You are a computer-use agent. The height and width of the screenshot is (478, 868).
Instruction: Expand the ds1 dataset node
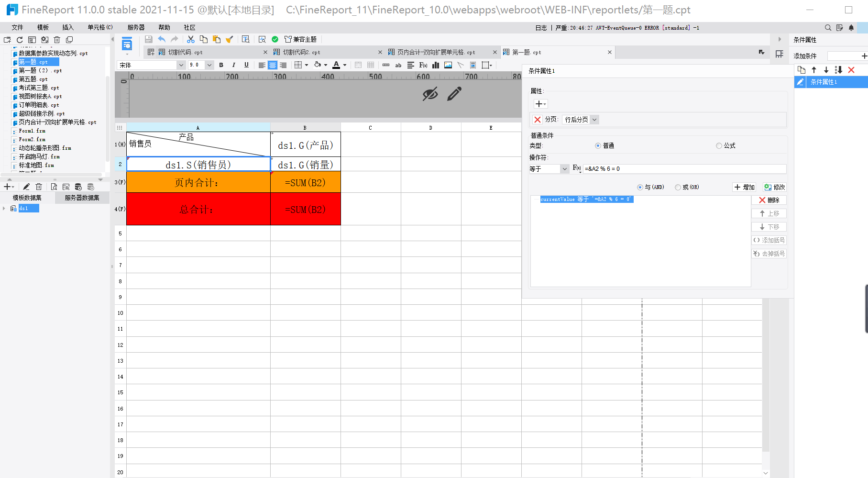click(x=4, y=208)
